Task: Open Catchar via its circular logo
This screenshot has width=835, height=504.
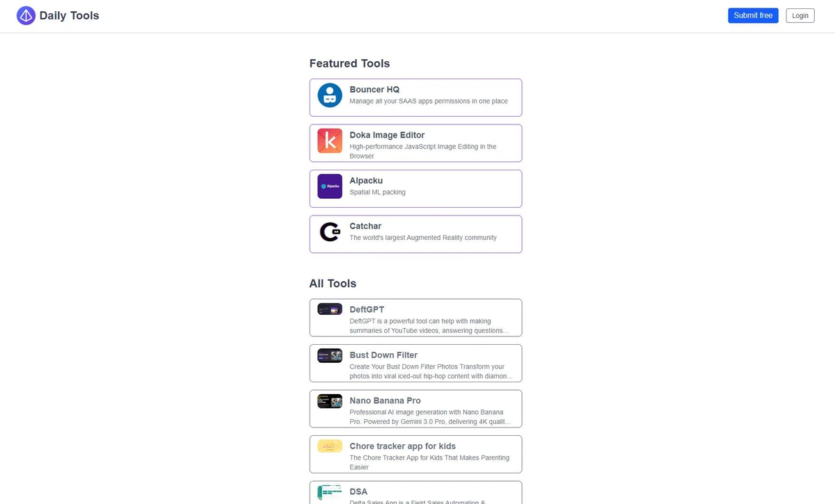Action: click(329, 231)
